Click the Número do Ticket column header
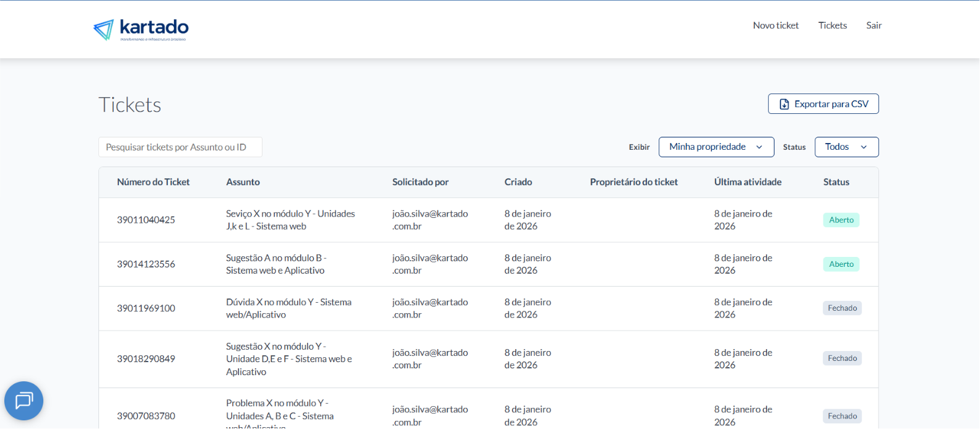The width and height of the screenshot is (980, 429). tap(153, 182)
